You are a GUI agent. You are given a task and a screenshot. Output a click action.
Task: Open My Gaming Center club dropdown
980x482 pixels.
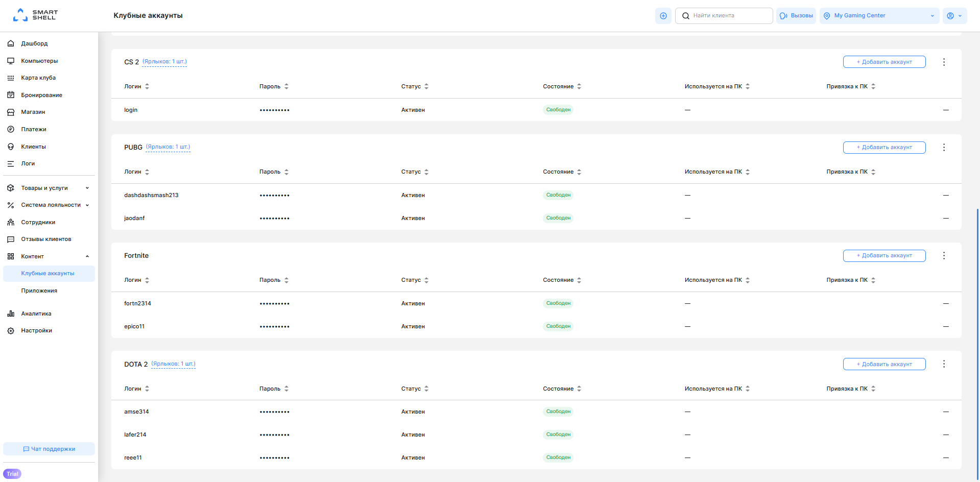(879, 16)
